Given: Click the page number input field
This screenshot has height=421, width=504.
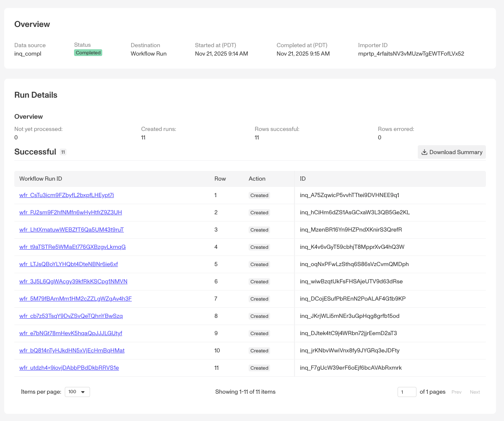Looking at the screenshot, I should [x=406, y=392].
